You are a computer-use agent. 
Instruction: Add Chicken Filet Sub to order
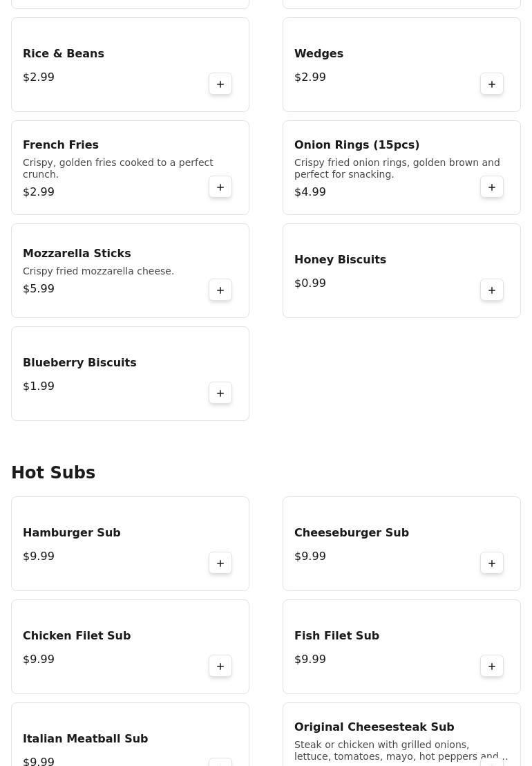coord(220,666)
